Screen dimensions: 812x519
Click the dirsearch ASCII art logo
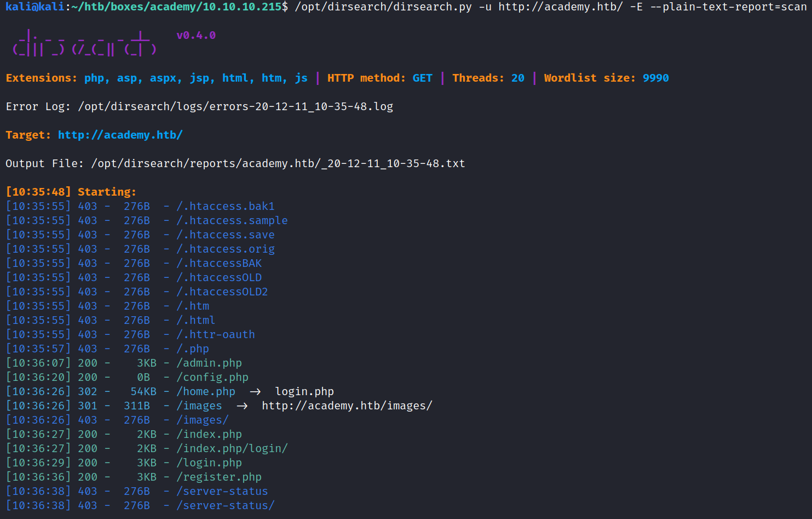[84, 44]
